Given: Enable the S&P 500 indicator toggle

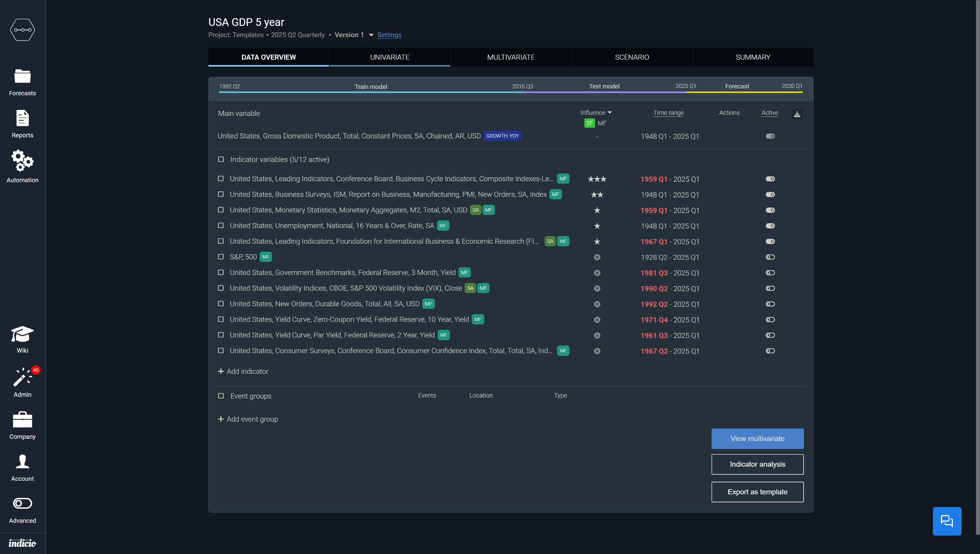Looking at the screenshot, I should pos(770,257).
